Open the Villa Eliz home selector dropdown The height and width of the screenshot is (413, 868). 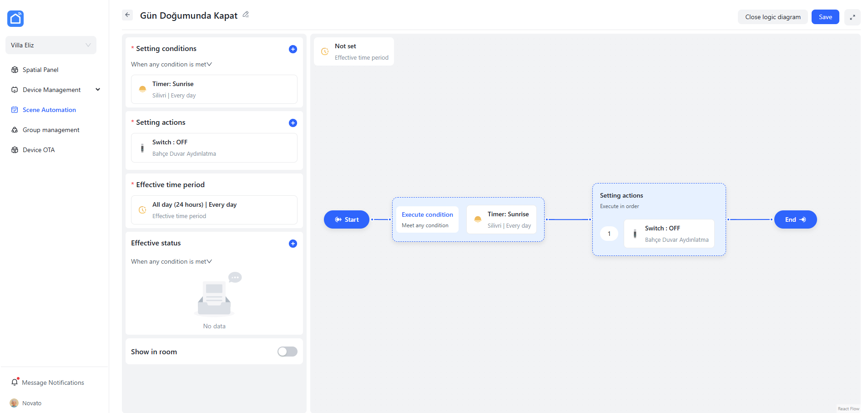51,45
